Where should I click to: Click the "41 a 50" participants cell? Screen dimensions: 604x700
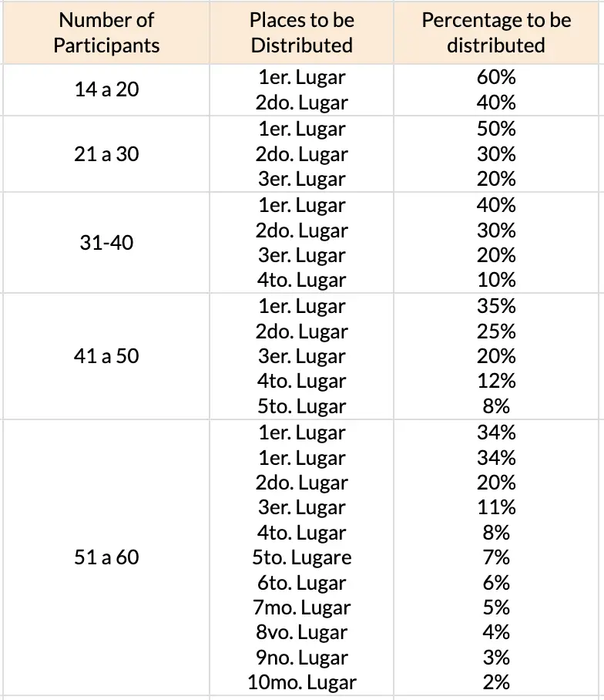pos(106,356)
